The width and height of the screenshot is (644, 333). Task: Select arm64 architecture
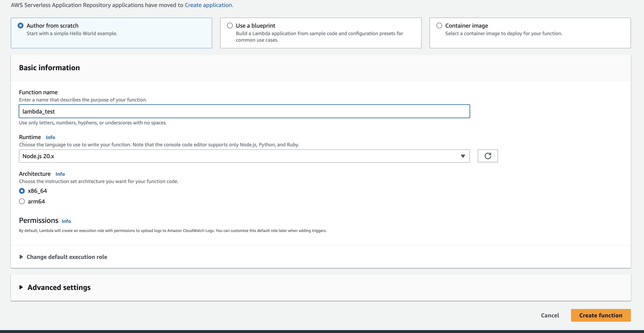(22, 202)
